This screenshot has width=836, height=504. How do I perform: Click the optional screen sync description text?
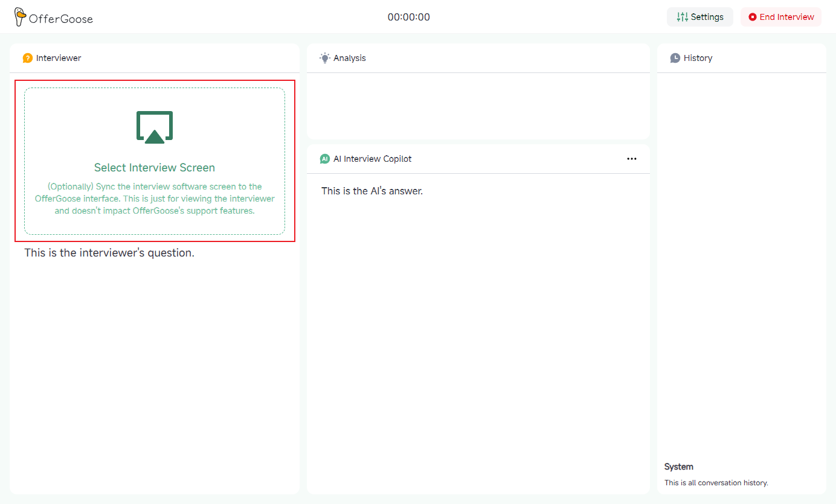click(155, 199)
